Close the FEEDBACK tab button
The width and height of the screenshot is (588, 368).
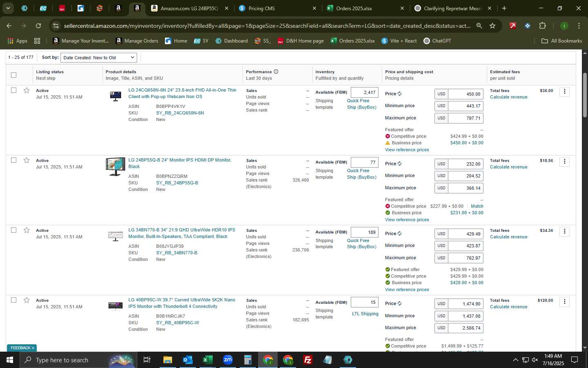point(33,348)
